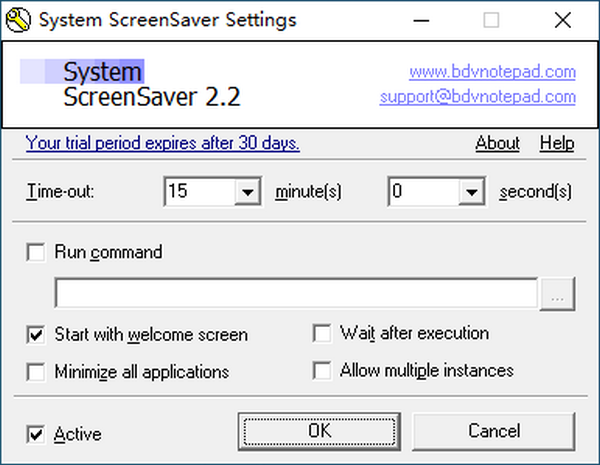Open the trial period expiration link

coord(163,143)
